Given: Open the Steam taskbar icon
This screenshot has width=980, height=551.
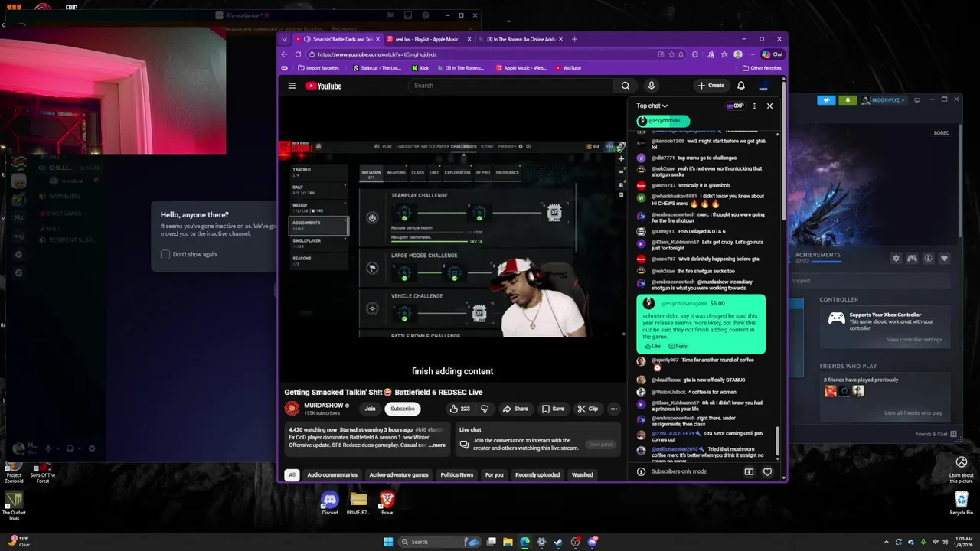Looking at the screenshot, I should (558, 542).
